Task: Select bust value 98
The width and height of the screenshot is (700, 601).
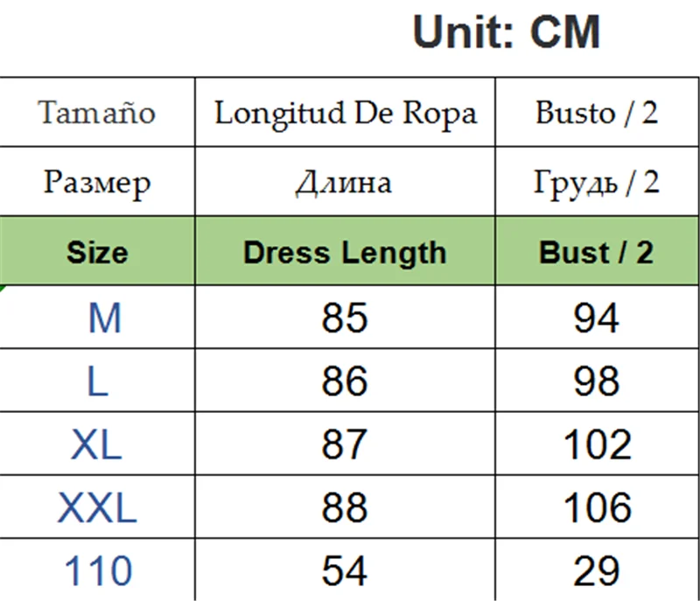Action: (597, 382)
